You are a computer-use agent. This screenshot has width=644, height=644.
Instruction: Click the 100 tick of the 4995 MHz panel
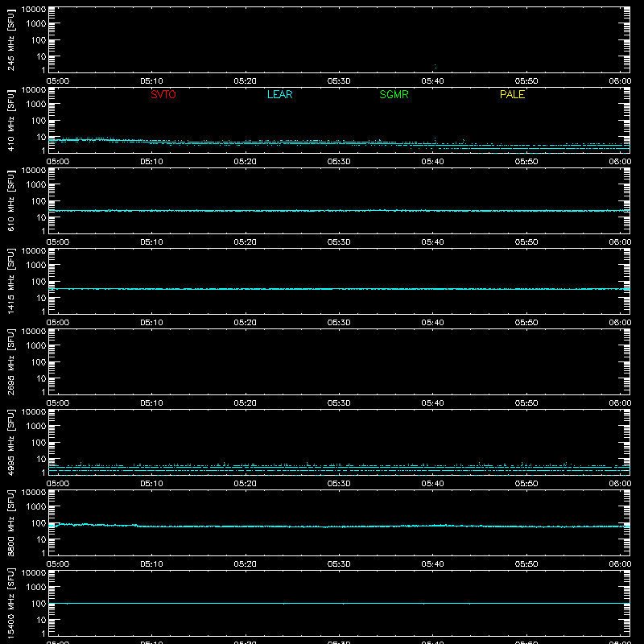pyautogui.click(x=39, y=443)
